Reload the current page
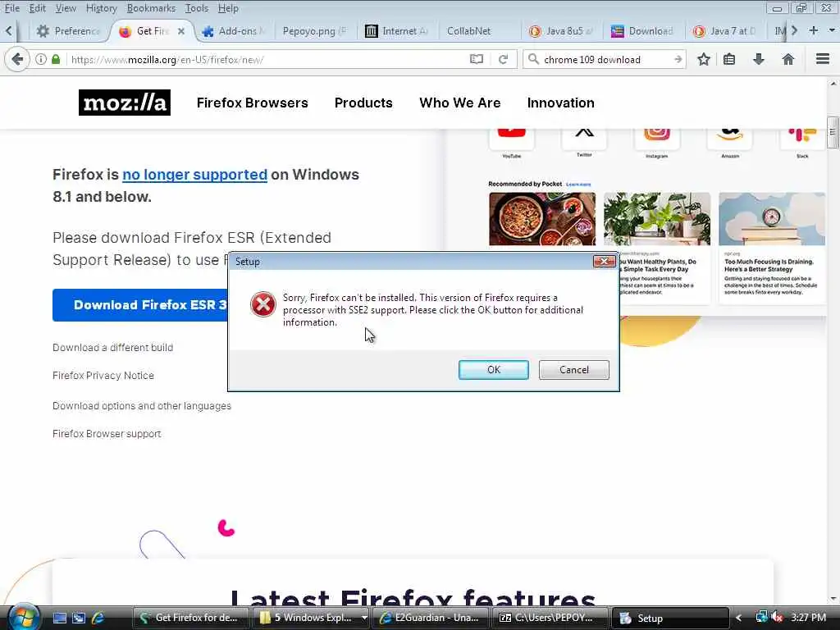 pyautogui.click(x=503, y=59)
